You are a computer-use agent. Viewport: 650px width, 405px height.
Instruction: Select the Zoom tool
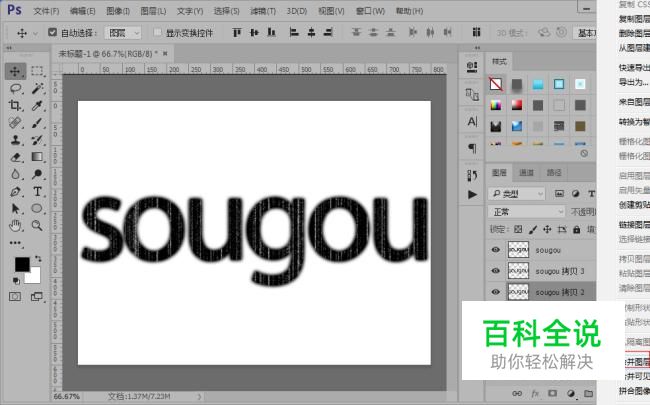[x=37, y=226]
